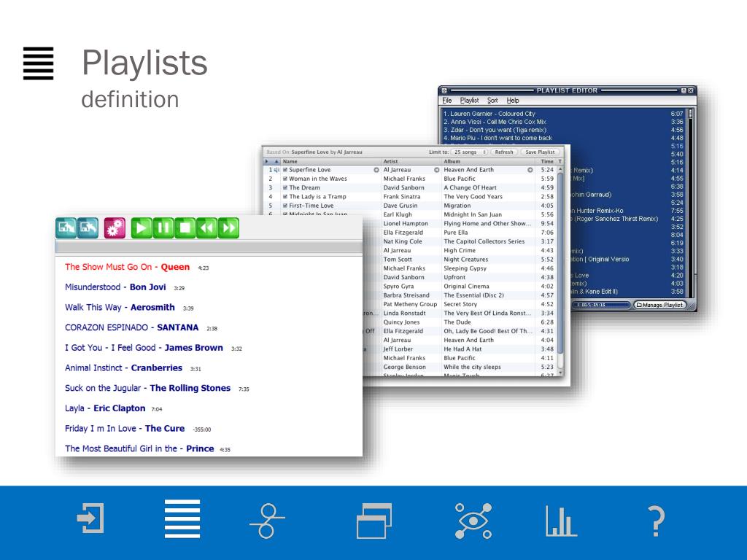This screenshot has width=747, height=560.
Task: Select Lauren Garnier - Coloured City entry
Action: click(489, 114)
